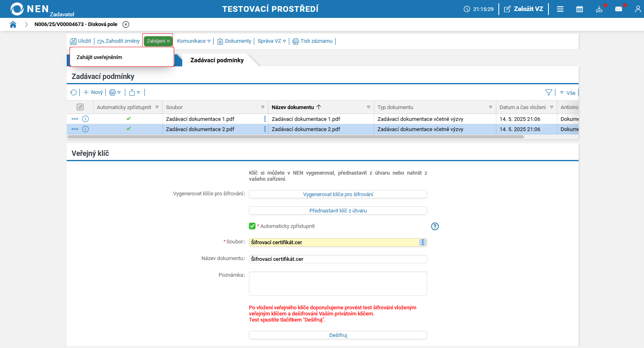Click the NEN logo
This screenshot has width=644, height=348.
click(30, 9)
